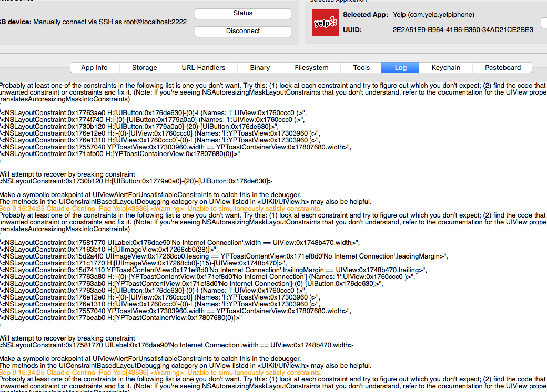Viewport: 547px width, 392px height.
Task: Switch to the Keychain tab
Action: (x=446, y=68)
